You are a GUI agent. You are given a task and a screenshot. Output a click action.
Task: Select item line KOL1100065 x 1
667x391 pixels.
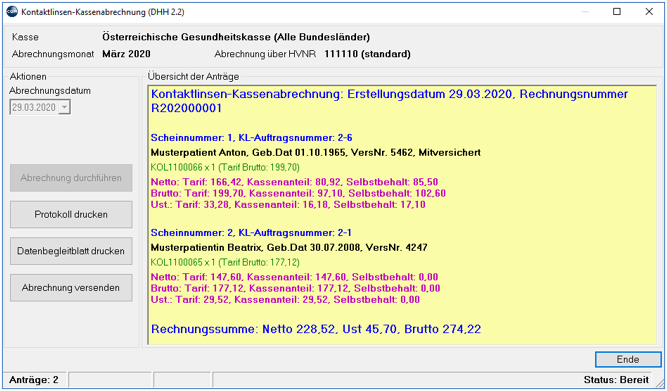point(225,262)
